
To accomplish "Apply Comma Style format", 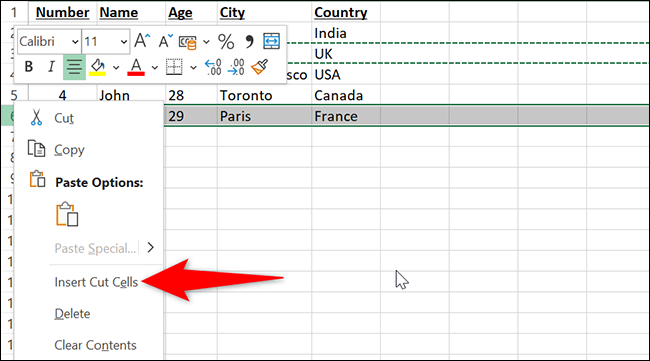I will [x=249, y=41].
